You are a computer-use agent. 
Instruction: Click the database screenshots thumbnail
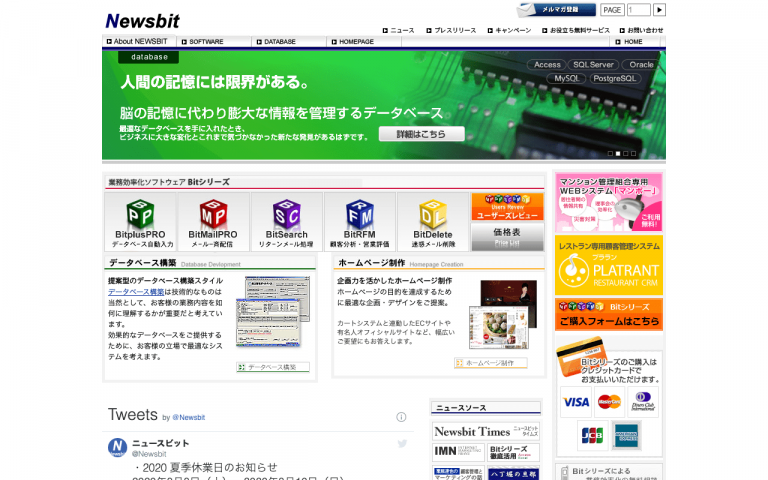point(273,312)
